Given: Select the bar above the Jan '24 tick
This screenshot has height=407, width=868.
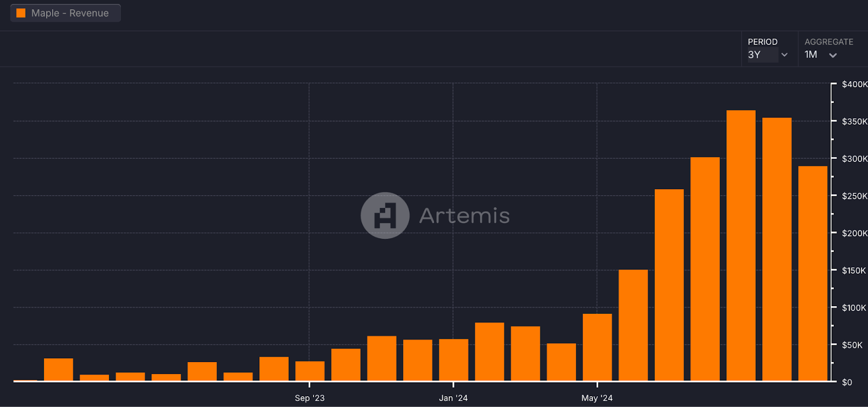Looking at the screenshot, I should [x=454, y=360].
